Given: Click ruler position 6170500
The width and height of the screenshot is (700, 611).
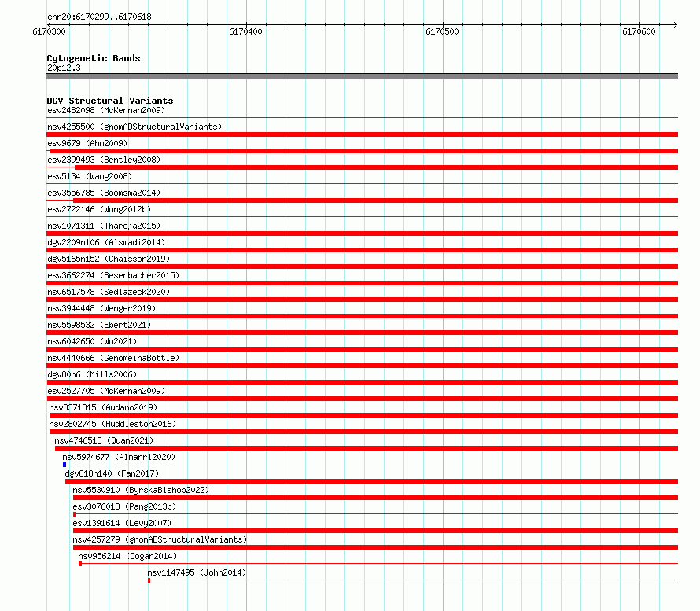Looking at the screenshot, I should point(442,31).
